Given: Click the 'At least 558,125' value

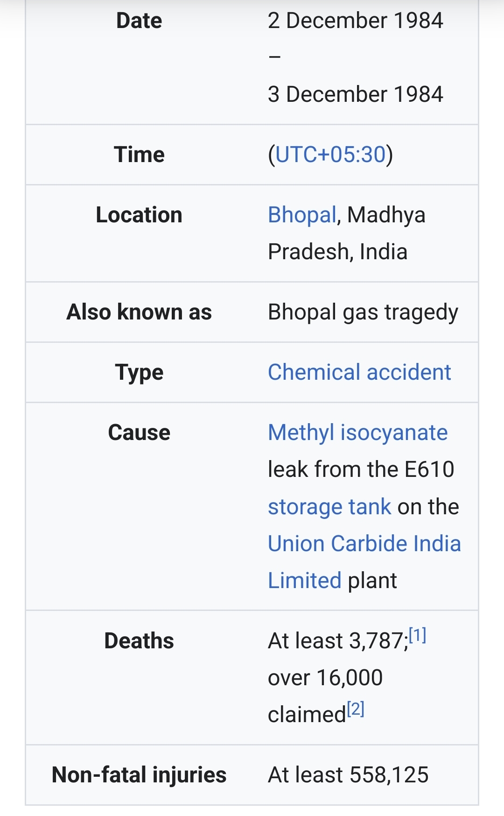Looking at the screenshot, I should (x=348, y=775).
